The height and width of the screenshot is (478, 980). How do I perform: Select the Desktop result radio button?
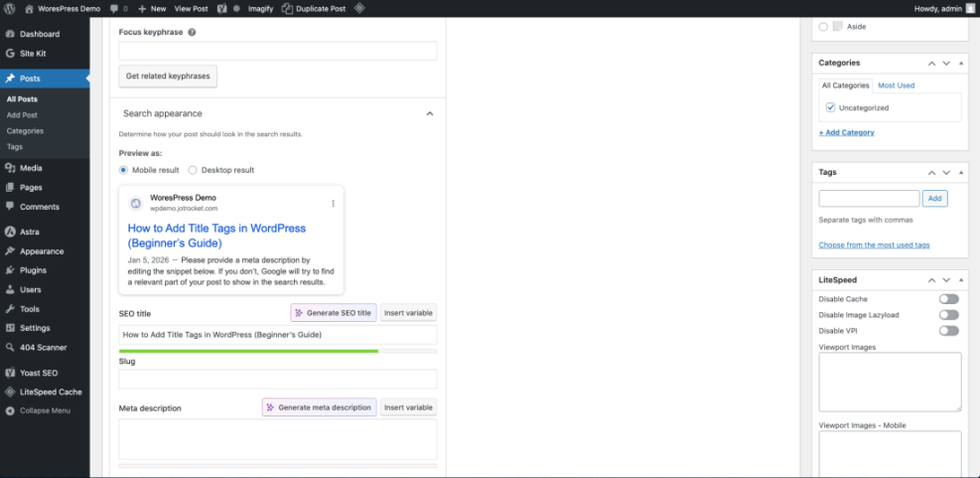[x=193, y=170]
